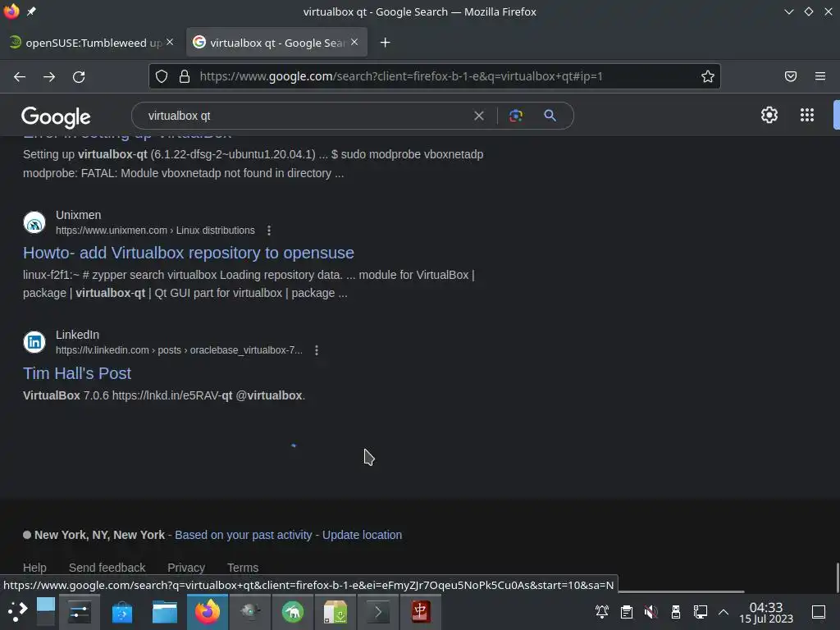Viewport: 840px width, 630px height.
Task: Bookmark this page with the star icon
Action: (x=708, y=76)
